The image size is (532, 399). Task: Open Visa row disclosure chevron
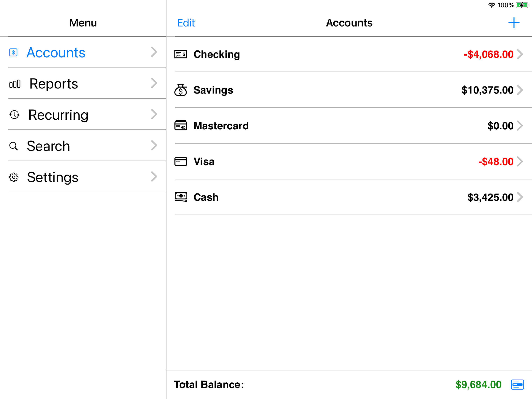click(520, 162)
